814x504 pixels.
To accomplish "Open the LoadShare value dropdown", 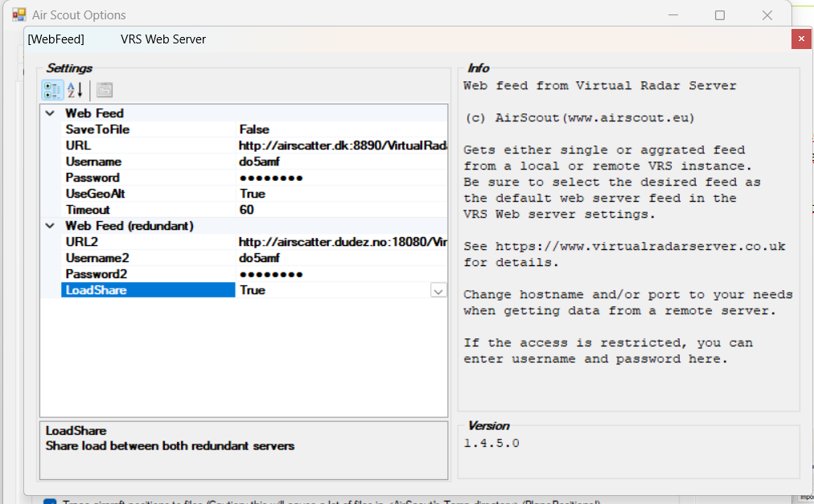I will tap(438, 290).
